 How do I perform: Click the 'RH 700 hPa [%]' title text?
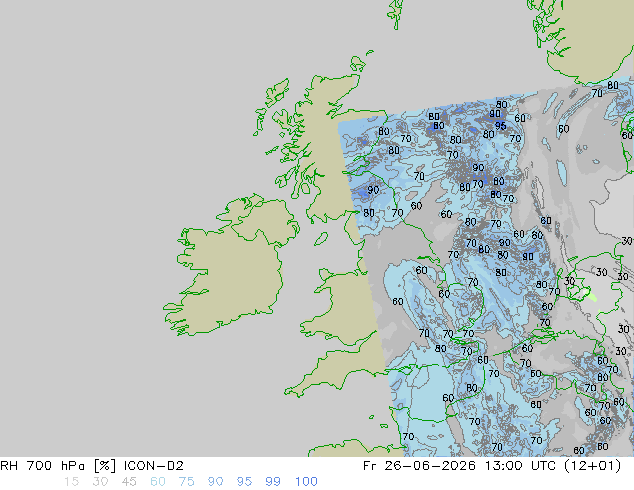tap(59, 466)
